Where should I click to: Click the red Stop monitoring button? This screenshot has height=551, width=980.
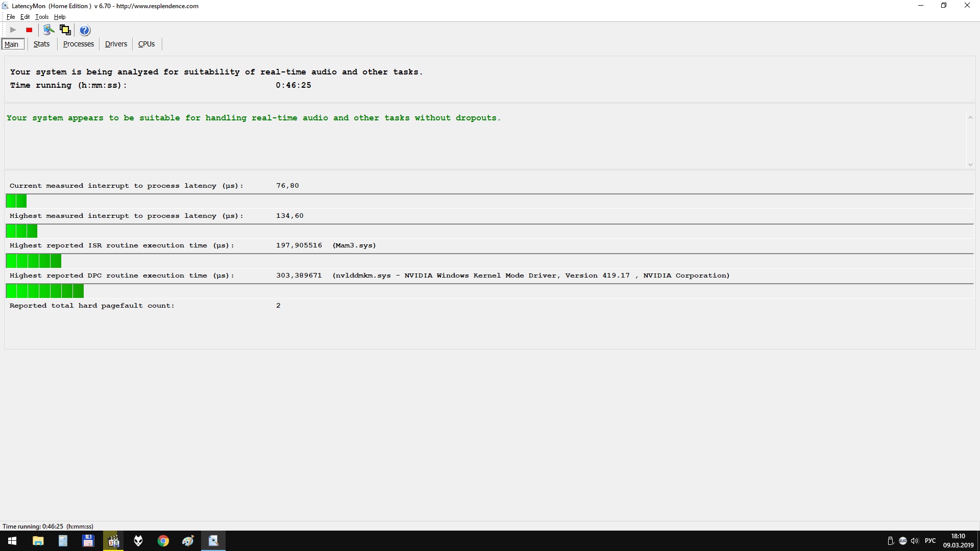point(29,30)
